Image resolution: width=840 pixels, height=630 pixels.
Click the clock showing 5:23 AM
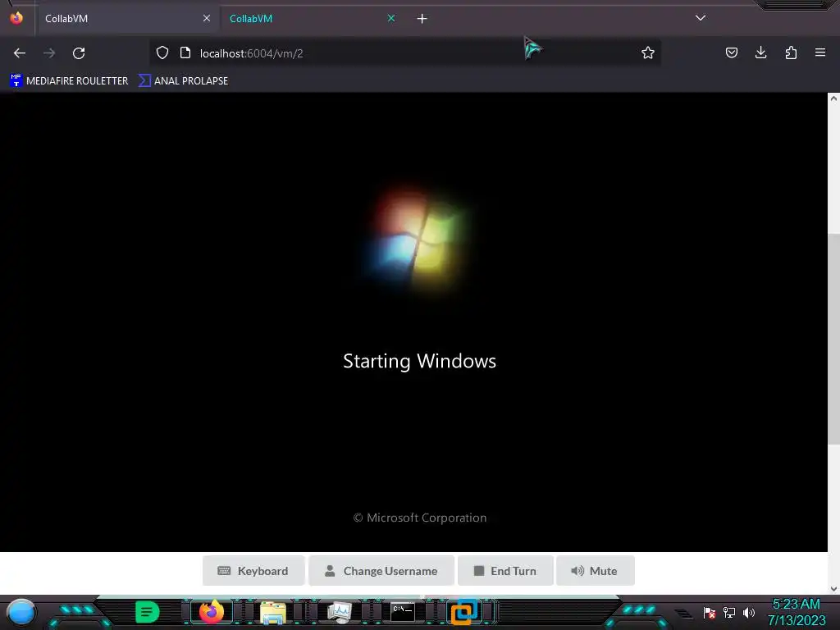796,612
